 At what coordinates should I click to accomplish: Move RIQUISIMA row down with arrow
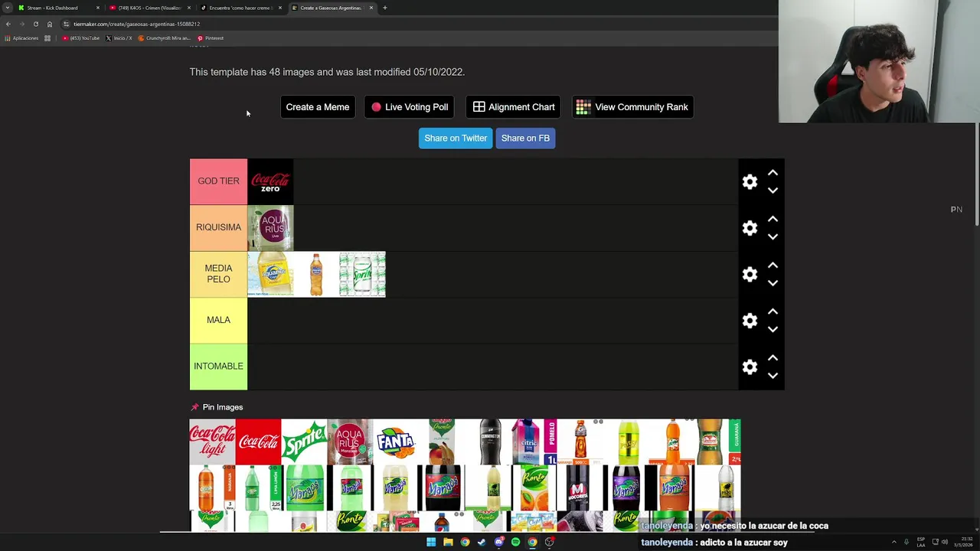(x=773, y=236)
